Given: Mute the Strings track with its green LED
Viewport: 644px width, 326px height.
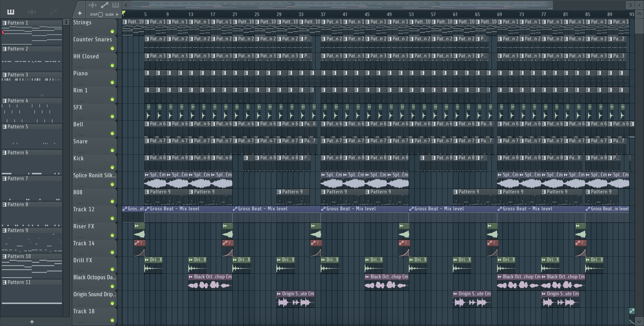Looking at the screenshot, I should point(112,32).
